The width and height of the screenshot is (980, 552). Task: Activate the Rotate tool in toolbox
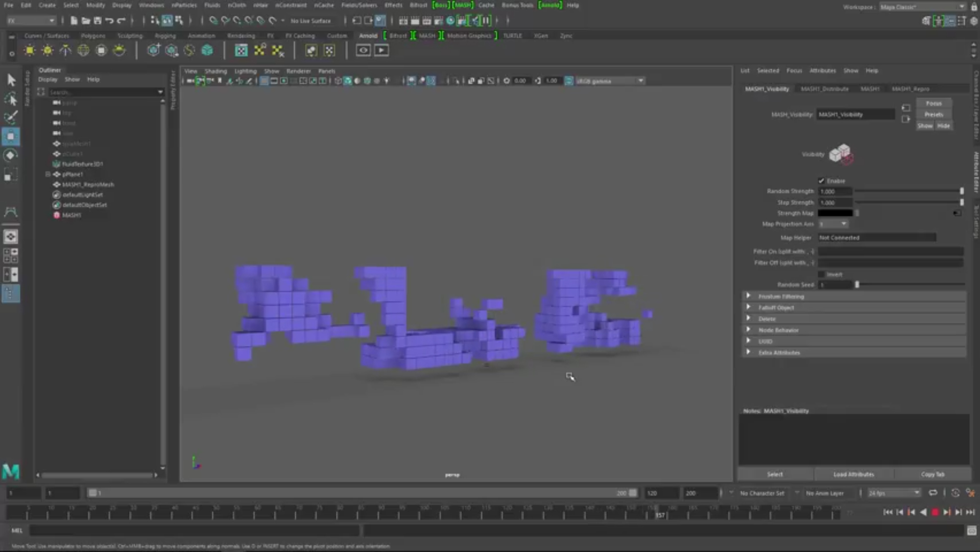coord(11,155)
